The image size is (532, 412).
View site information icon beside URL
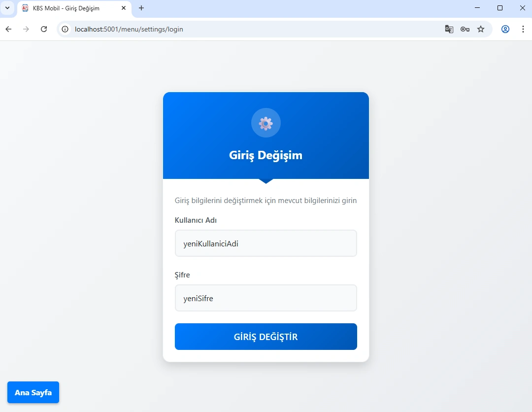coord(65,29)
